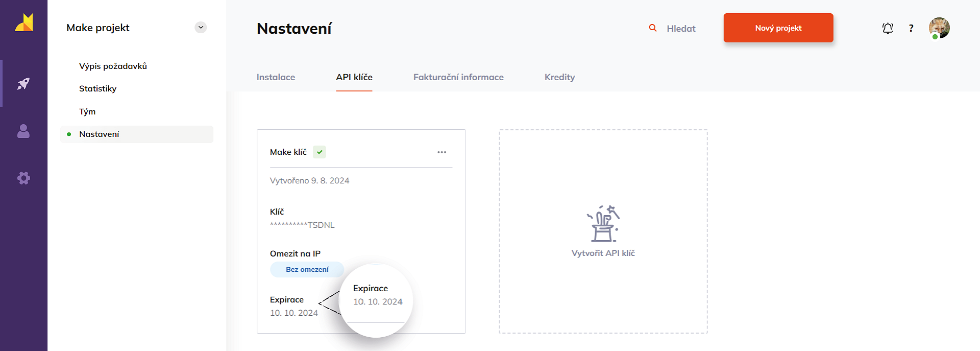980x351 pixels.
Task: Open notifications bell
Action: pyautogui.click(x=888, y=28)
